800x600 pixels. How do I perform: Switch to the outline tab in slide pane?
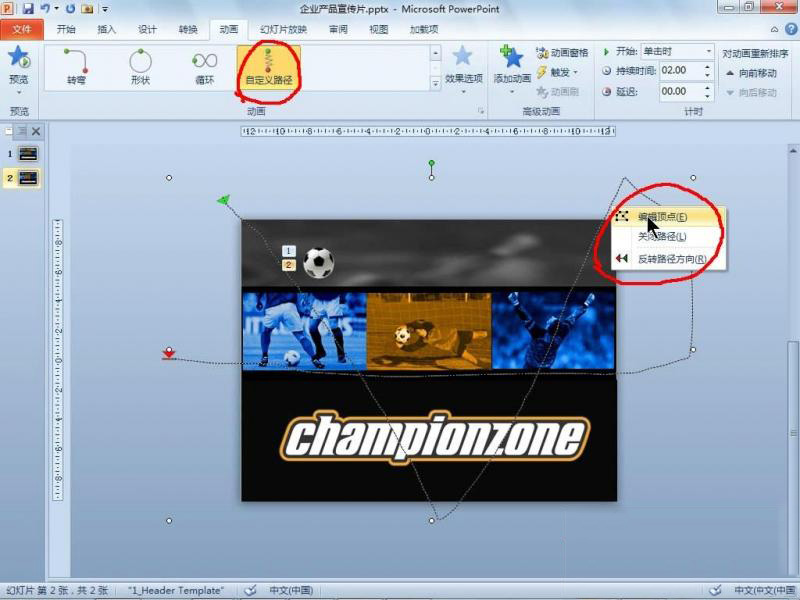coord(21,132)
